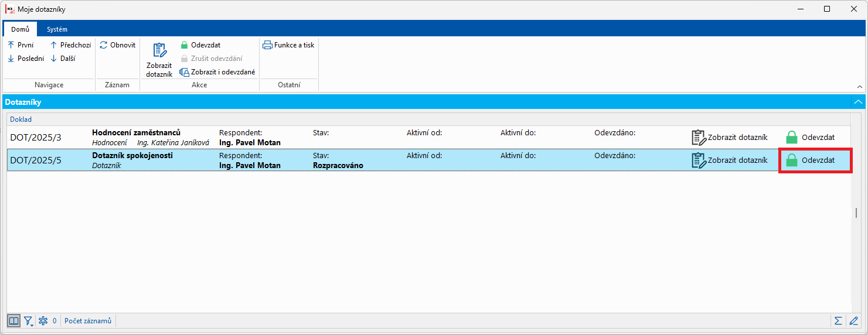This screenshot has height=335, width=868.
Task: Open Zobrazit dotazník for DOT/2025/5
Action: (729, 160)
